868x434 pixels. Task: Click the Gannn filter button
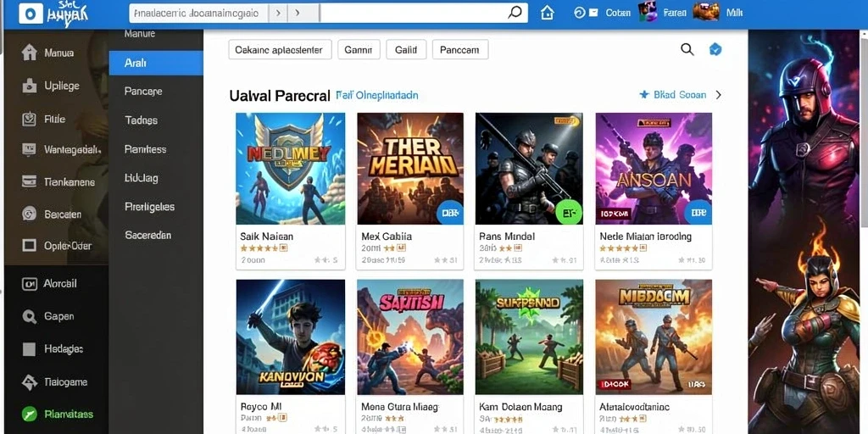[x=359, y=49]
